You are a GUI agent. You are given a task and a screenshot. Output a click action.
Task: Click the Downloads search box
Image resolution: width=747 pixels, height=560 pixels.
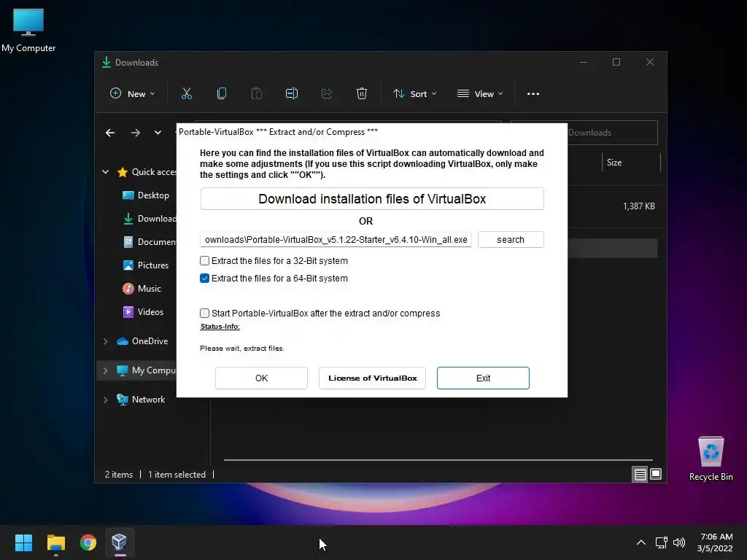pyautogui.click(x=612, y=133)
